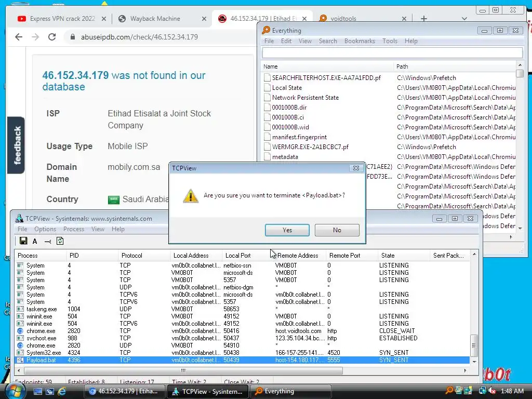Open the feedback side tab
The height and width of the screenshot is (399, 532).
click(x=16, y=145)
